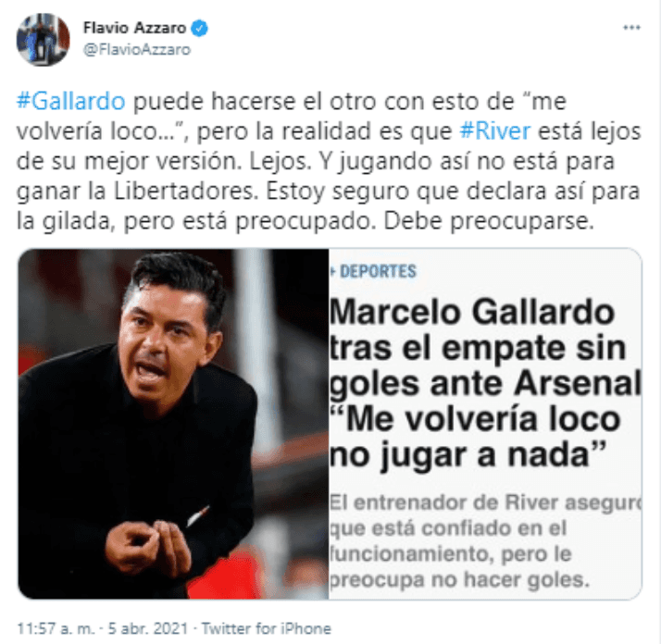Open the @FlavioAzzaro handle link
This screenshot has height=644, width=661.
pos(137,50)
